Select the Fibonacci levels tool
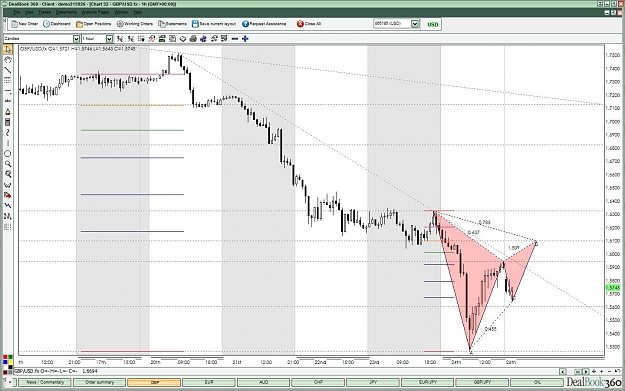 [8, 81]
